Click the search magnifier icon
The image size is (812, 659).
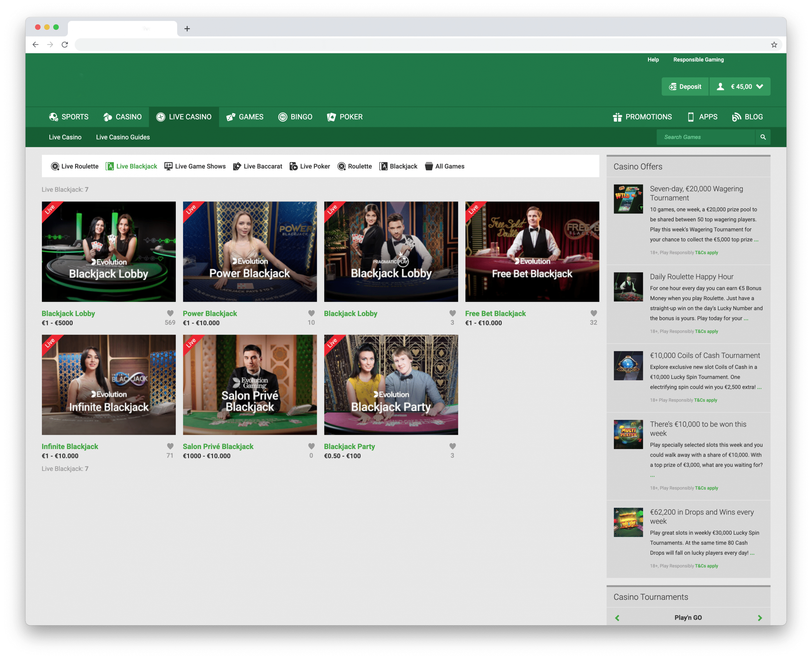click(x=763, y=137)
